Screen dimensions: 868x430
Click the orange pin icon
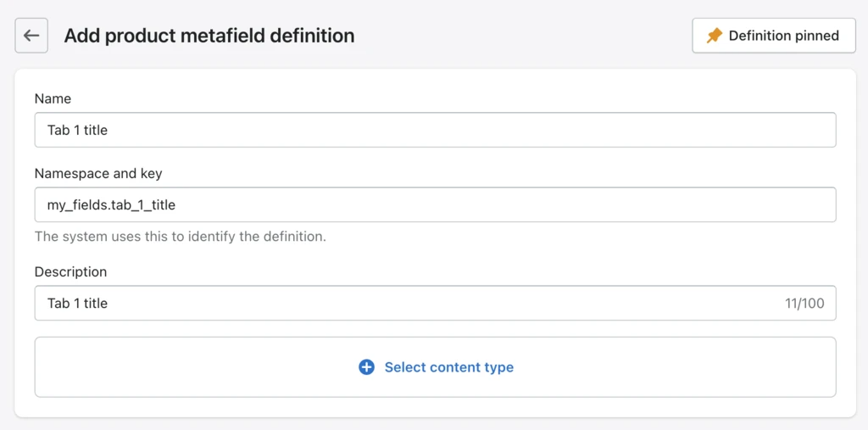click(x=715, y=36)
